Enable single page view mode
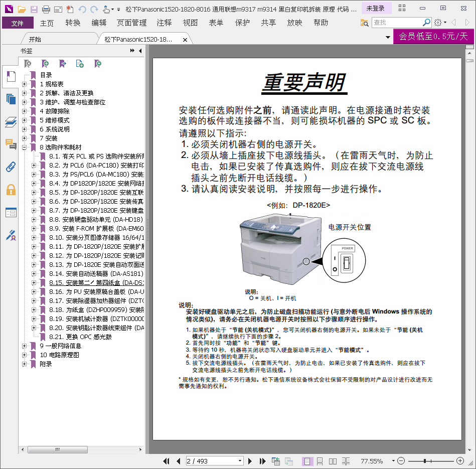This screenshot has height=469, width=476. click(307, 461)
